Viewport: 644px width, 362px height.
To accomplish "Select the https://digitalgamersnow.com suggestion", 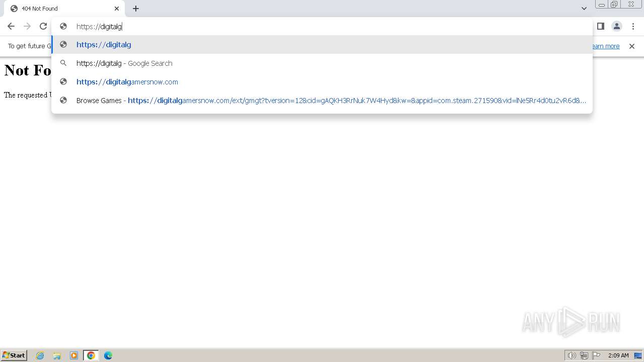I will tap(322, 82).
